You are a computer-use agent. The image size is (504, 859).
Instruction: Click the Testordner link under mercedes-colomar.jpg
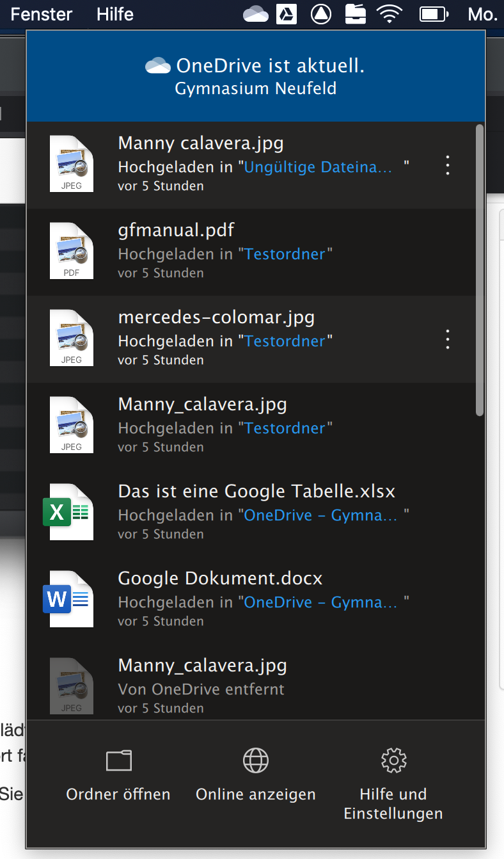[x=285, y=341]
